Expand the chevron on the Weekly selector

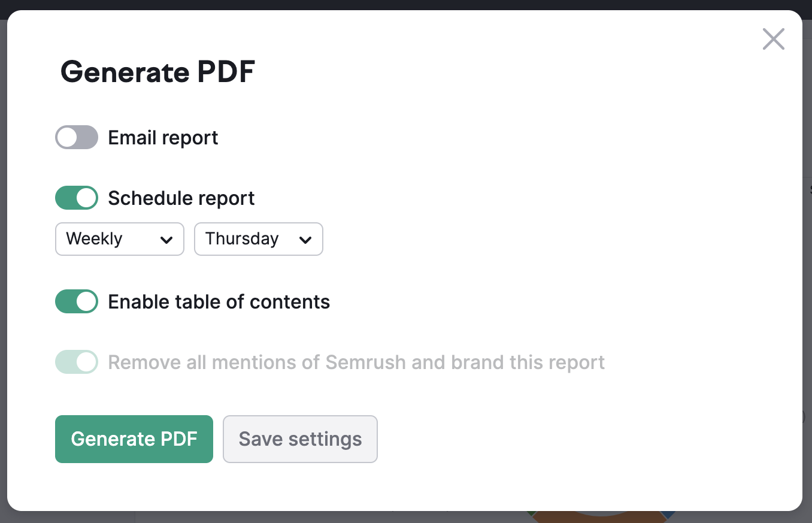tap(166, 239)
